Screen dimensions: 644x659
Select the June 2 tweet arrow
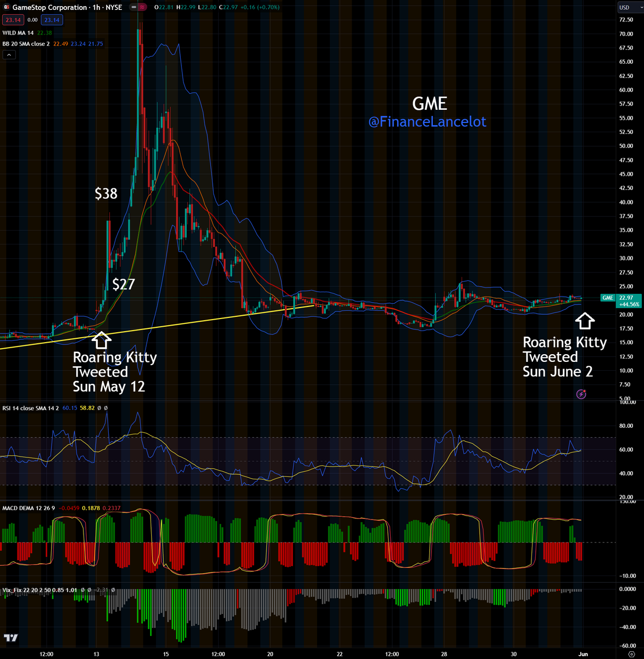tap(586, 321)
